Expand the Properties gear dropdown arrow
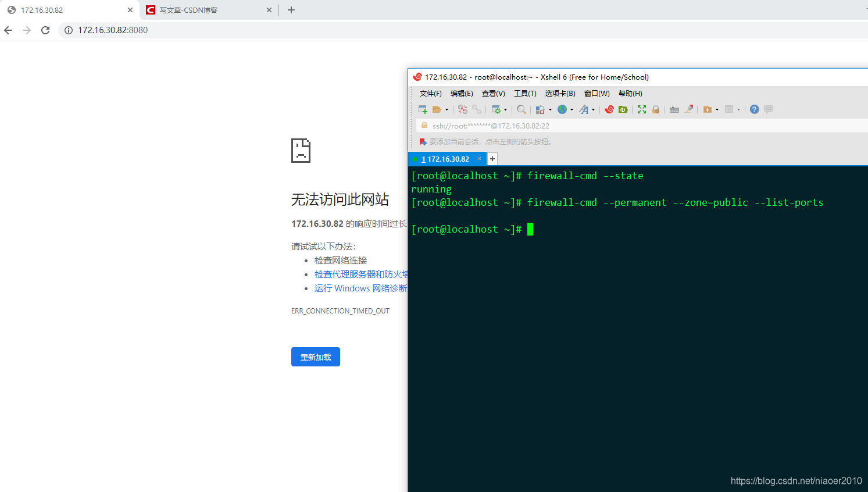The width and height of the screenshot is (868, 492). [x=505, y=109]
